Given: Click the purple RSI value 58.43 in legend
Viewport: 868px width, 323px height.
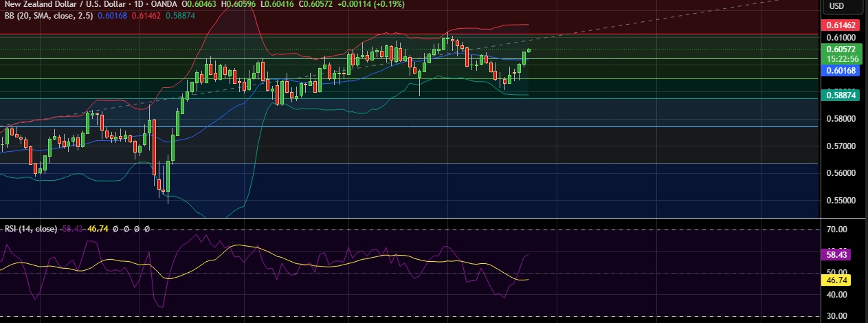Looking at the screenshot, I should [x=74, y=228].
